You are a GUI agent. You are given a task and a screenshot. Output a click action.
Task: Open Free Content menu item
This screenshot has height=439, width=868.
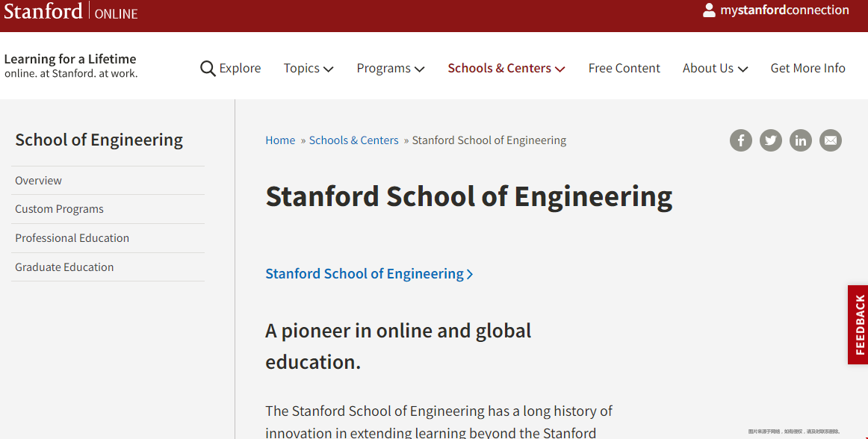[x=624, y=68]
